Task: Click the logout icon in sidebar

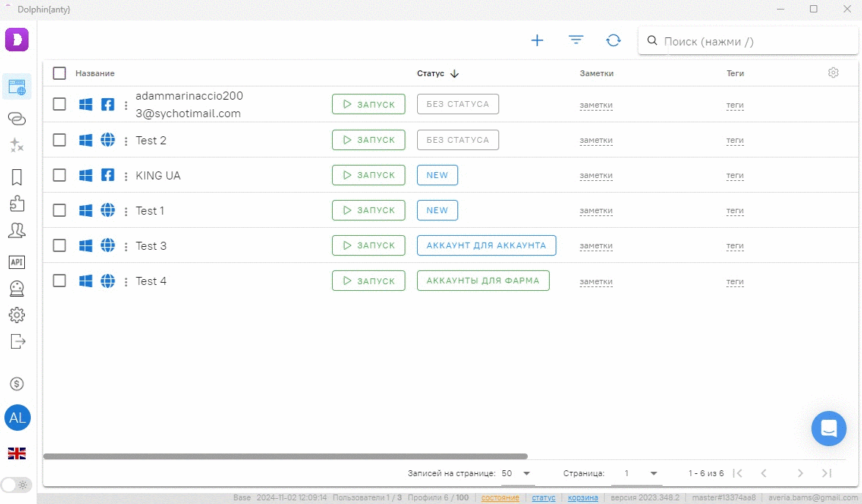Action: (x=17, y=341)
